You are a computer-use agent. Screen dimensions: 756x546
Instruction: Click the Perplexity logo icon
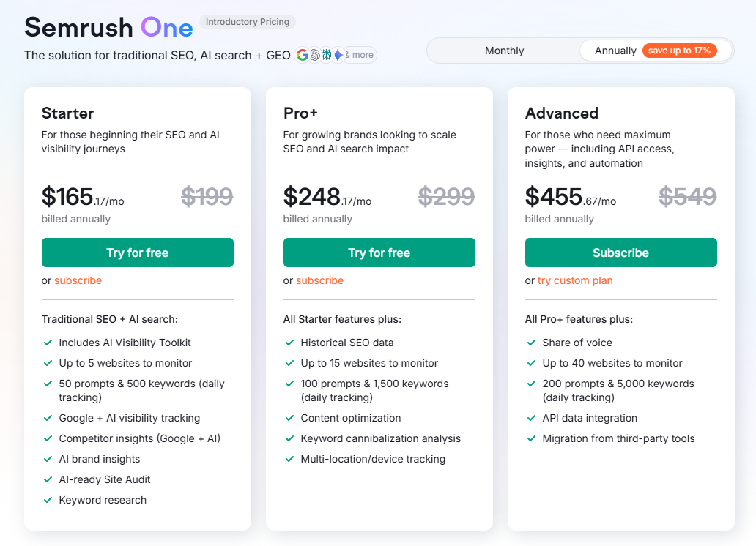[x=326, y=55]
